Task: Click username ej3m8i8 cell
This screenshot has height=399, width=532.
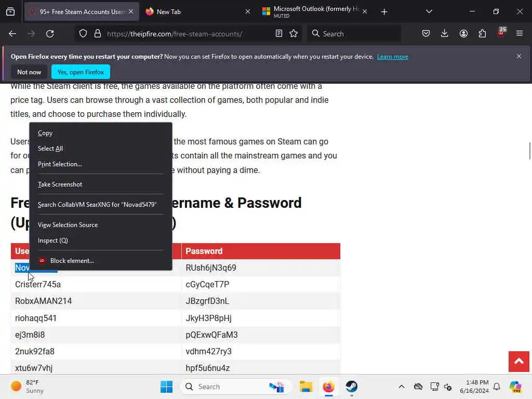Action: pyautogui.click(x=96, y=335)
